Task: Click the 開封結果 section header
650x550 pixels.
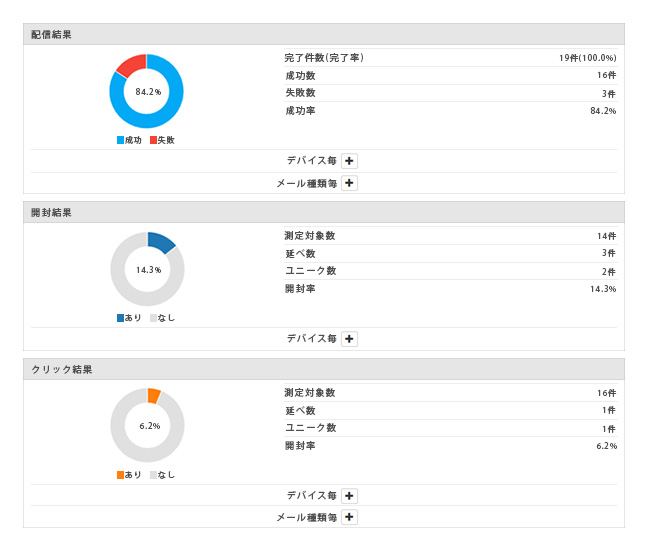Action: click(324, 212)
